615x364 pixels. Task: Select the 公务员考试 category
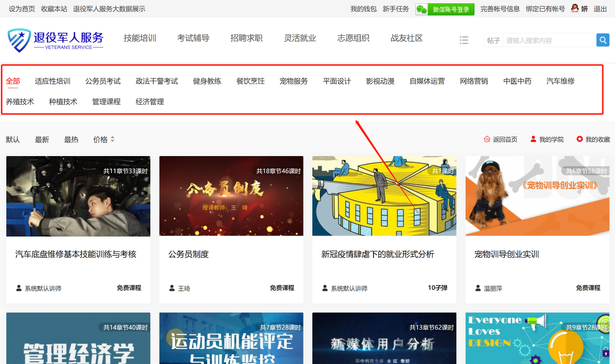pyautogui.click(x=103, y=81)
